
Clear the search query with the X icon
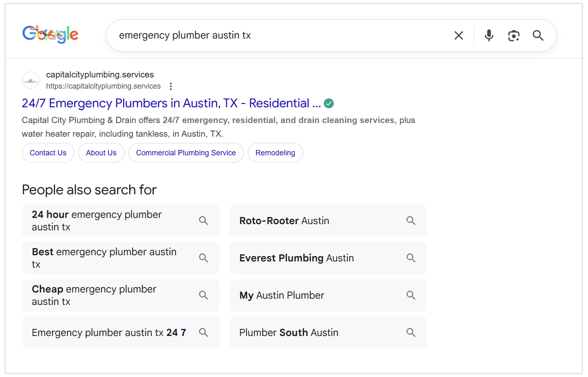click(458, 35)
